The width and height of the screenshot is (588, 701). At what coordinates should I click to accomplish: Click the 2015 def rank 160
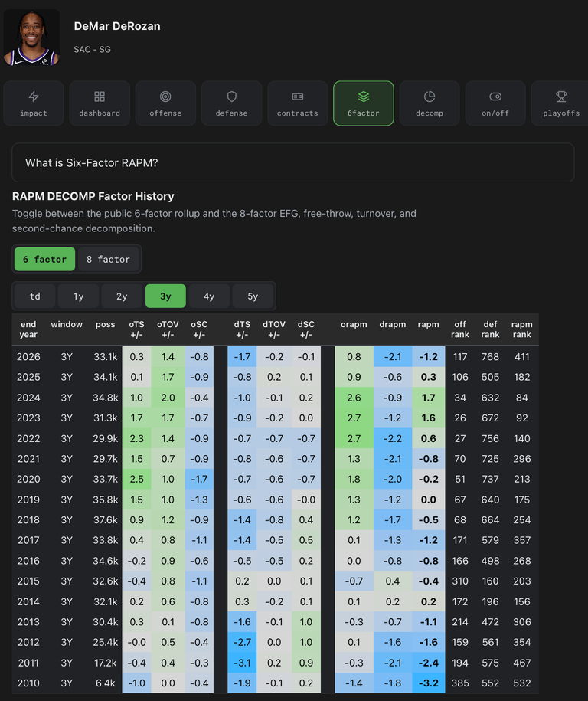pos(490,581)
